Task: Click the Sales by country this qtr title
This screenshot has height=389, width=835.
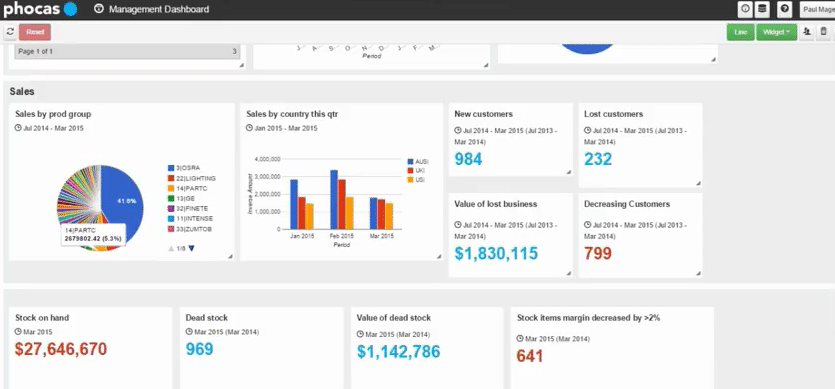Action: point(292,114)
